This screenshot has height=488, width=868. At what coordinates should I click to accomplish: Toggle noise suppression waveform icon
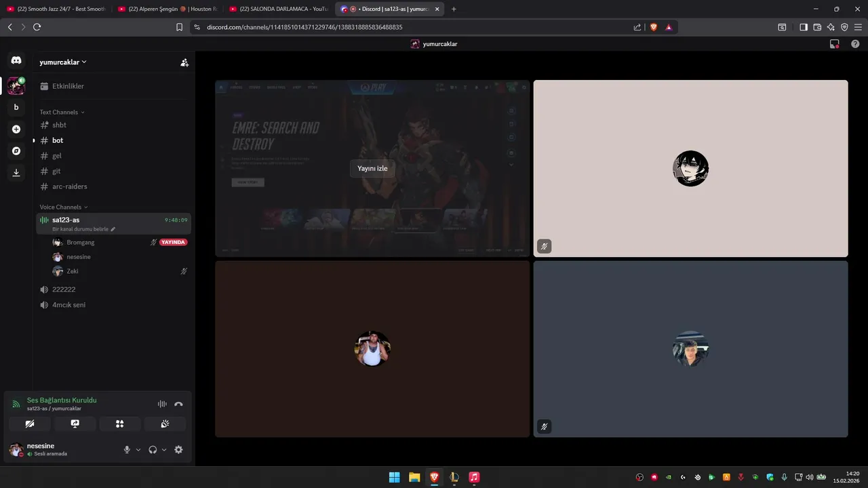(162, 404)
